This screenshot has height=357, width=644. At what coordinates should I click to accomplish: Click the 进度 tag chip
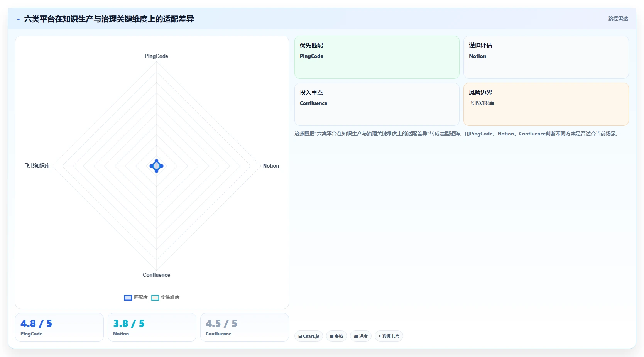pos(361,336)
